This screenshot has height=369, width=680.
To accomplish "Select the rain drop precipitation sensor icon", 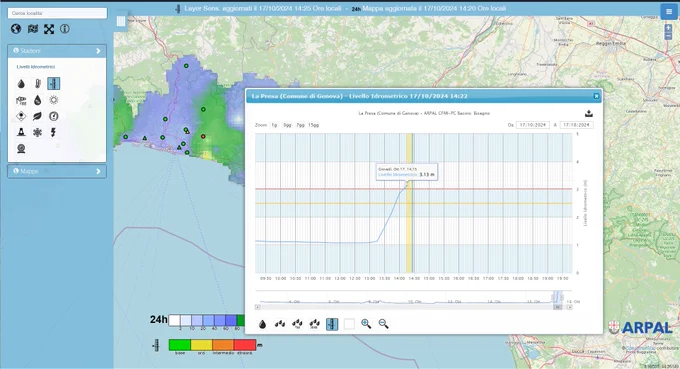I will 21,84.
